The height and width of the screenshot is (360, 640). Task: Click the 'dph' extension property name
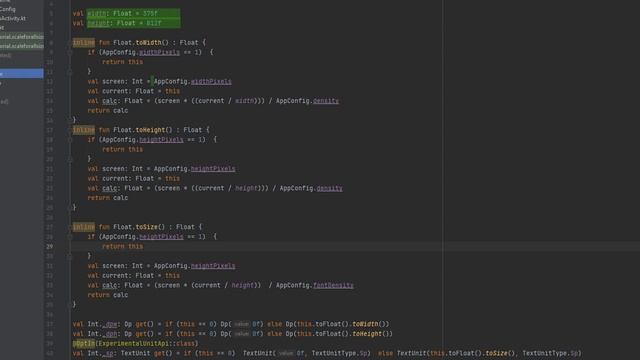[110, 334]
